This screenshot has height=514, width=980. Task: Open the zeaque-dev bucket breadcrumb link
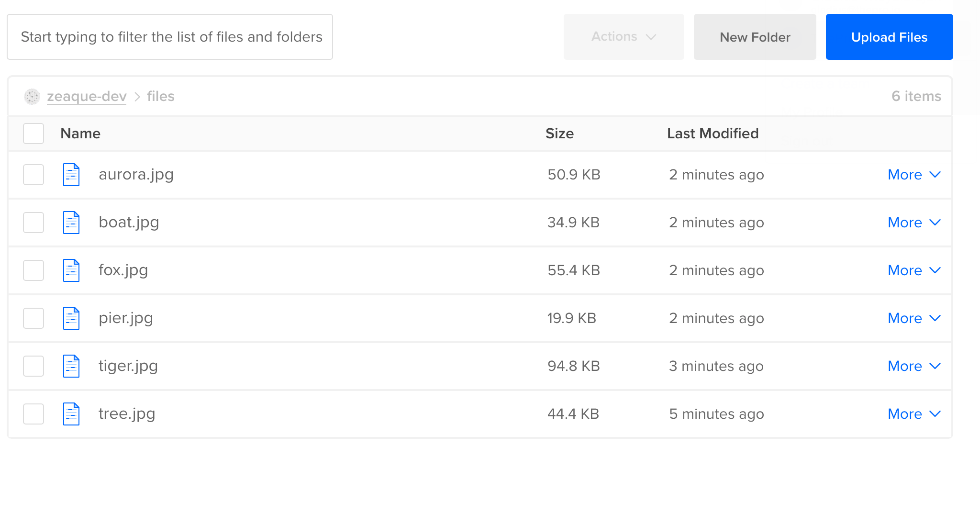point(86,96)
